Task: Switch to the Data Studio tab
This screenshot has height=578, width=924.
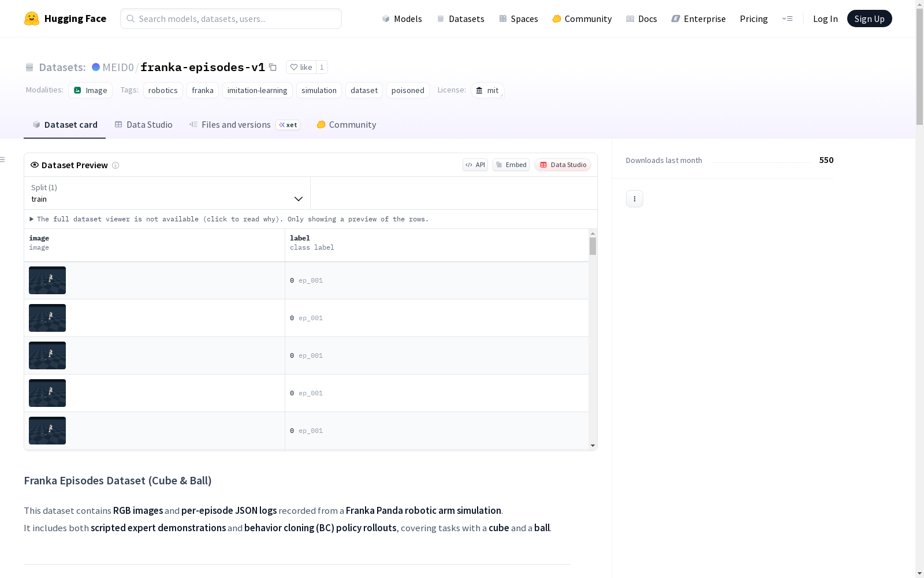Action: 143,125
